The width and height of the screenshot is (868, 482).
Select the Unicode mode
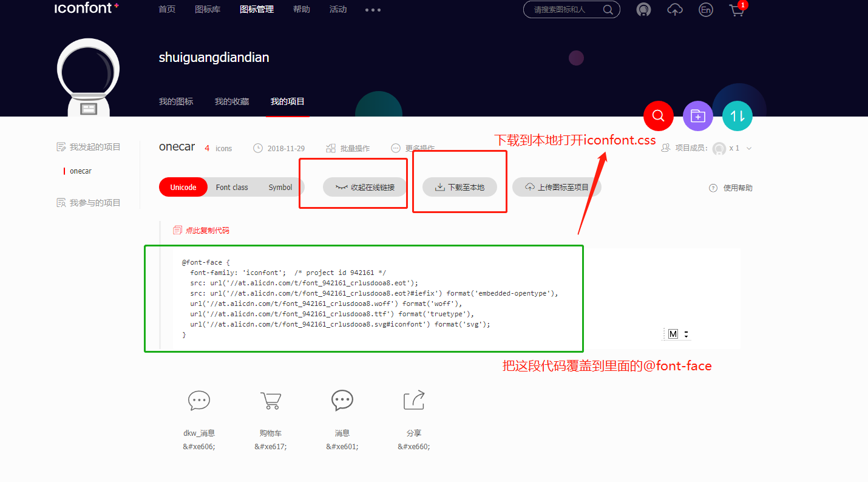(x=183, y=187)
